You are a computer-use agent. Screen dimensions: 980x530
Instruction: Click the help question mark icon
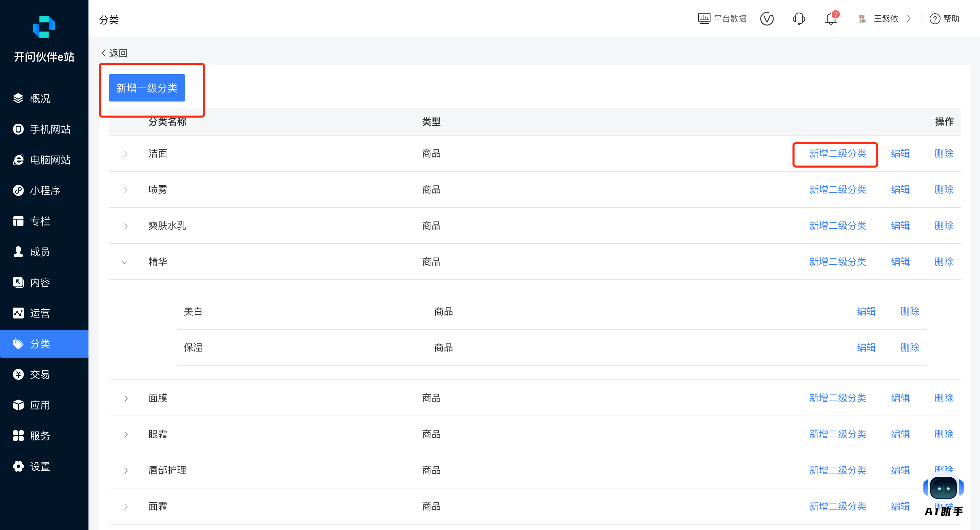(934, 19)
